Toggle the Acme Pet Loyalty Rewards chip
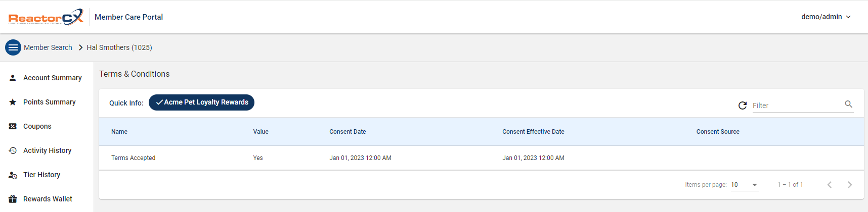The image size is (868, 212). (201, 102)
